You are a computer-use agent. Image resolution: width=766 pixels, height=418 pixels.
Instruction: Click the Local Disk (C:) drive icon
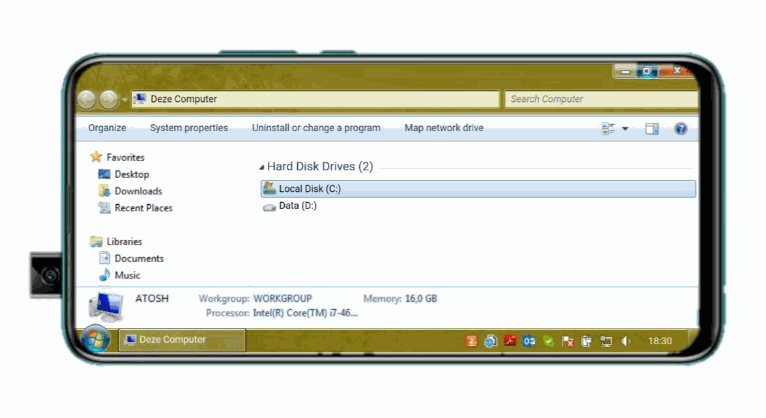pyautogui.click(x=269, y=188)
